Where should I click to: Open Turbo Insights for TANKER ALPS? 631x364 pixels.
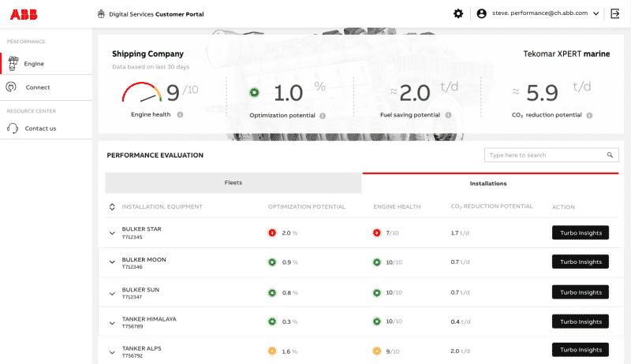(580, 350)
